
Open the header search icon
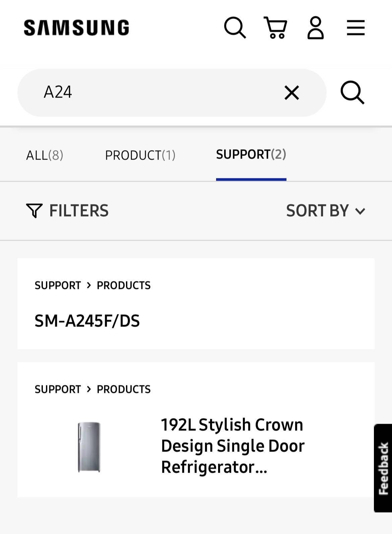[x=235, y=27]
